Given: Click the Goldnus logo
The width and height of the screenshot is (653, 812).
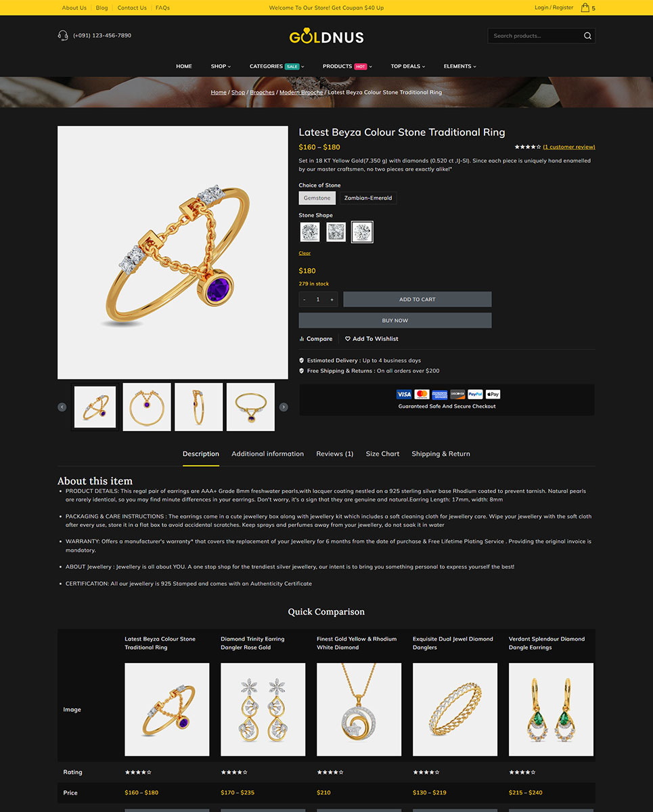Looking at the screenshot, I should [x=327, y=37].
